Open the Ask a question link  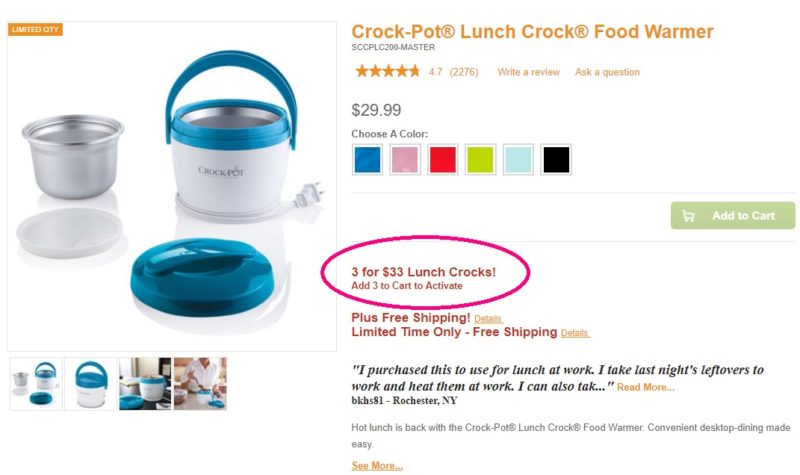tap(607, 72)
